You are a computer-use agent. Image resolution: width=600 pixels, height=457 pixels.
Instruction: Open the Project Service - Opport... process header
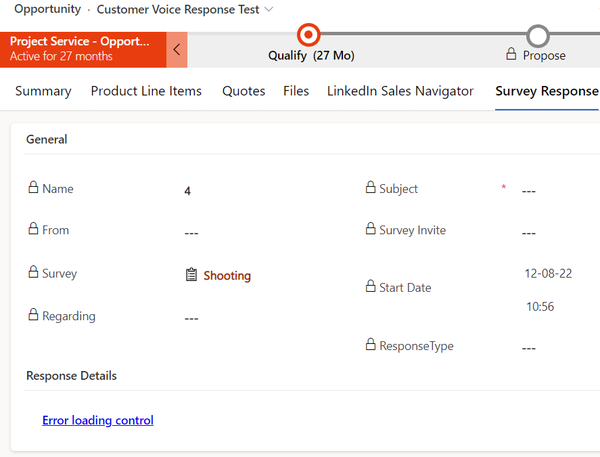(x=83, y=50)
